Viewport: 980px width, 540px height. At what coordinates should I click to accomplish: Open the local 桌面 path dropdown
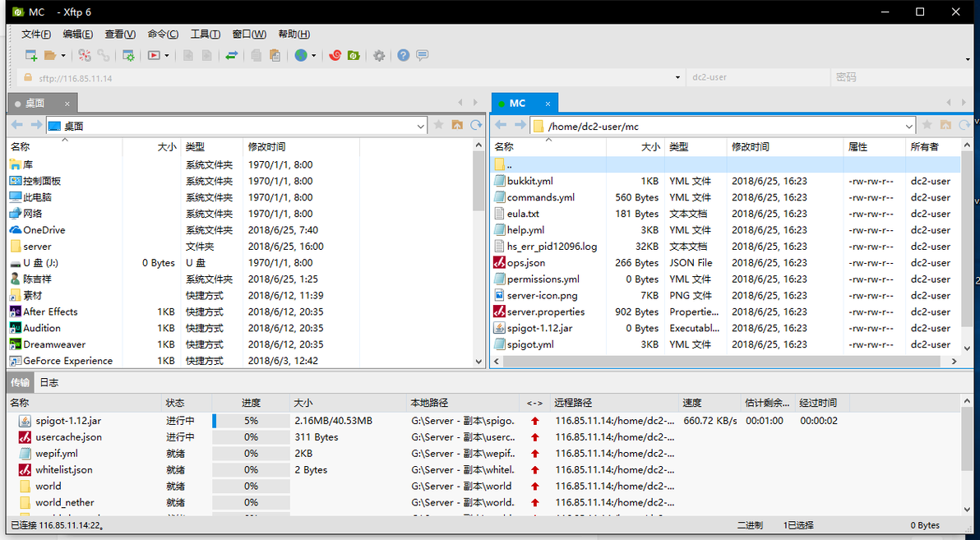(x=421, y=127)
